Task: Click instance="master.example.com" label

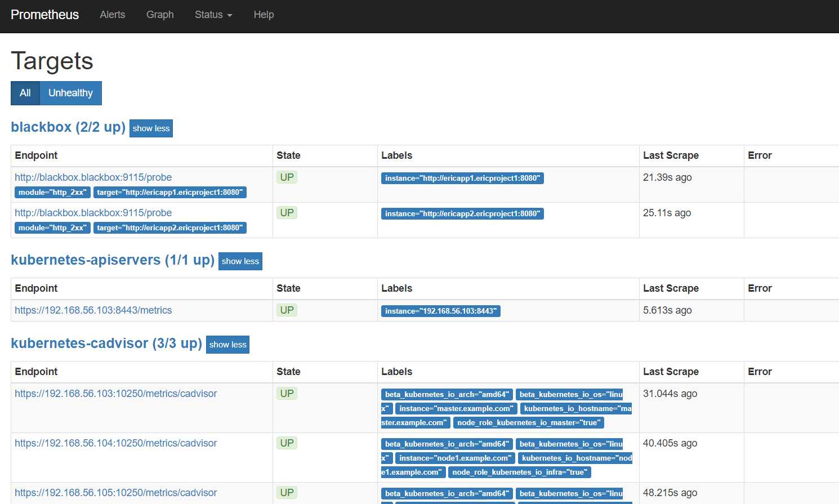Action: (x=456, y=409)
